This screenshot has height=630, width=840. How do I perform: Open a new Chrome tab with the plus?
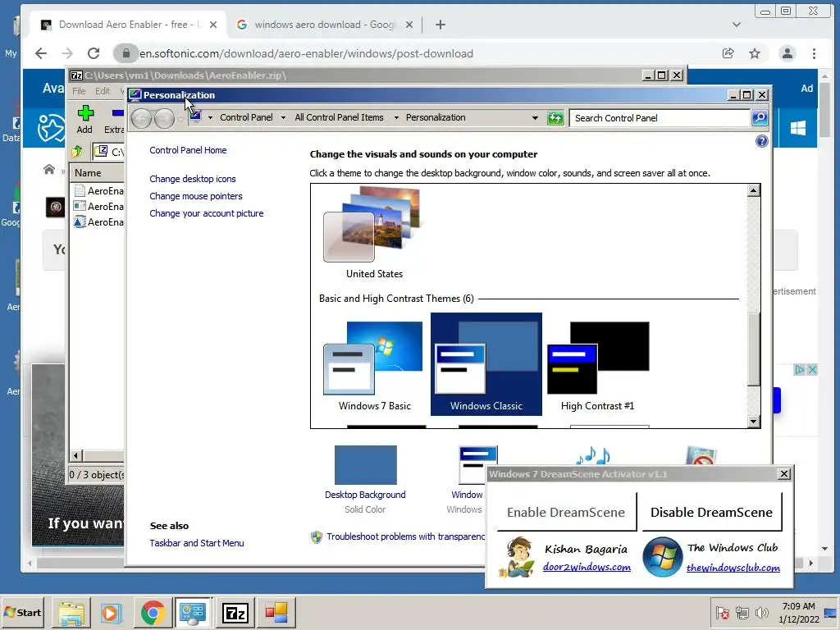[441, 25]
